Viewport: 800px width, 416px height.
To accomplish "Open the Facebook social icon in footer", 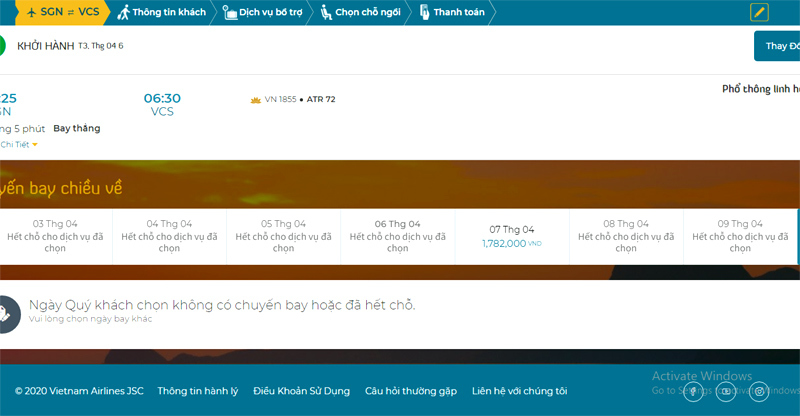I will (x=693, y=391).
